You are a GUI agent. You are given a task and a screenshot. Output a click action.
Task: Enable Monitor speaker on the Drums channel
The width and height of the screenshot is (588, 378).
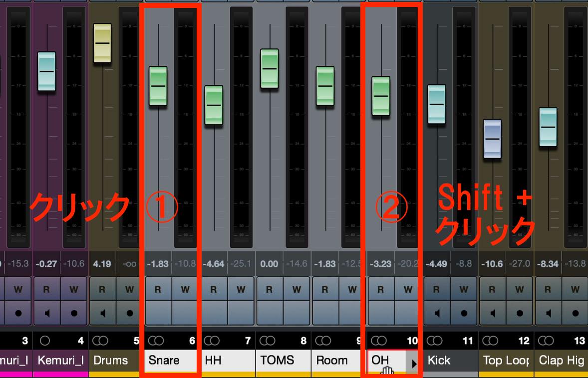(x=102, y=313)
